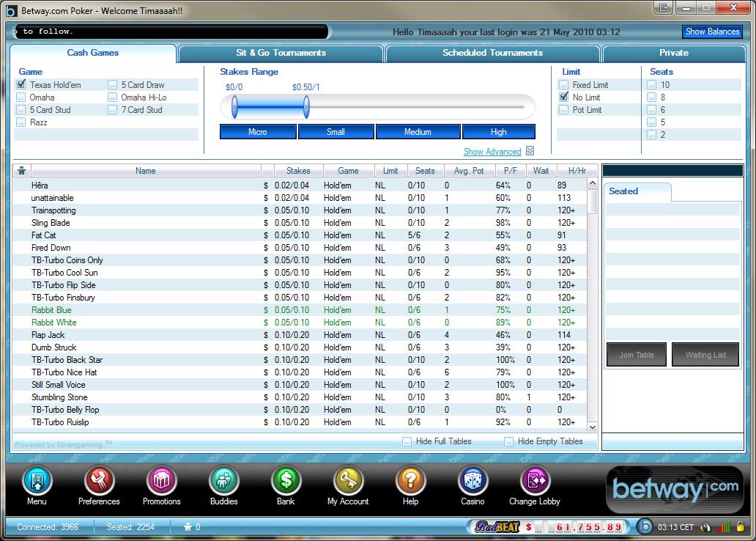Open My Account key icon
This screenshot has height=541, width=756.
(x=348, y=481)
